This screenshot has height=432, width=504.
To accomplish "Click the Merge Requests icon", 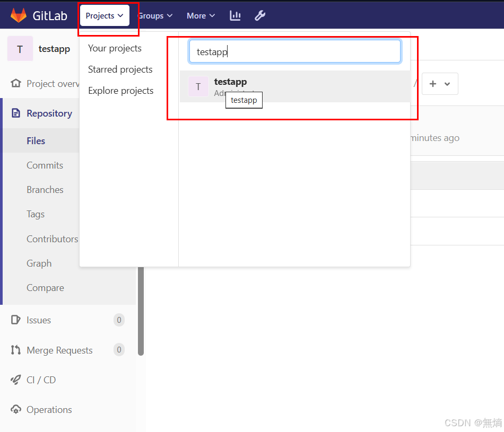I will point(16,350).
